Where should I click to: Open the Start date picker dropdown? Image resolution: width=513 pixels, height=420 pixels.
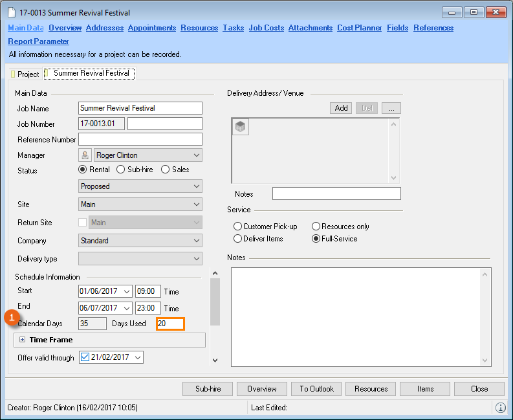click(x=126, y=291)
